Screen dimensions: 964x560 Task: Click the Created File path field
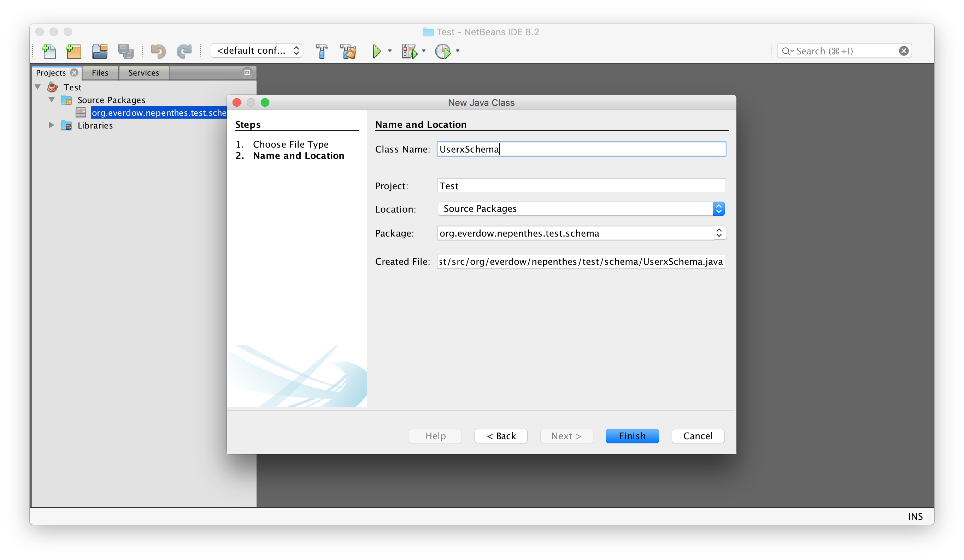click(581, 261)
